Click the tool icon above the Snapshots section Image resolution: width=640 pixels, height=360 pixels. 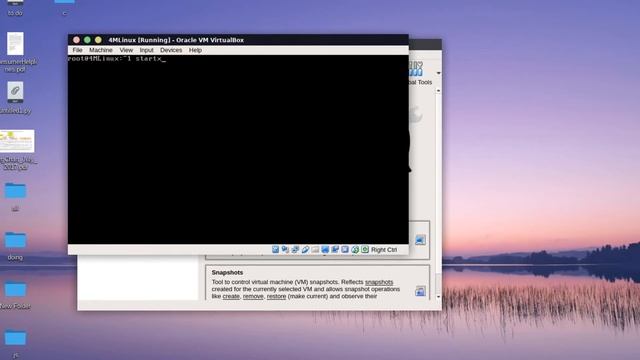(x=420, y=240)
